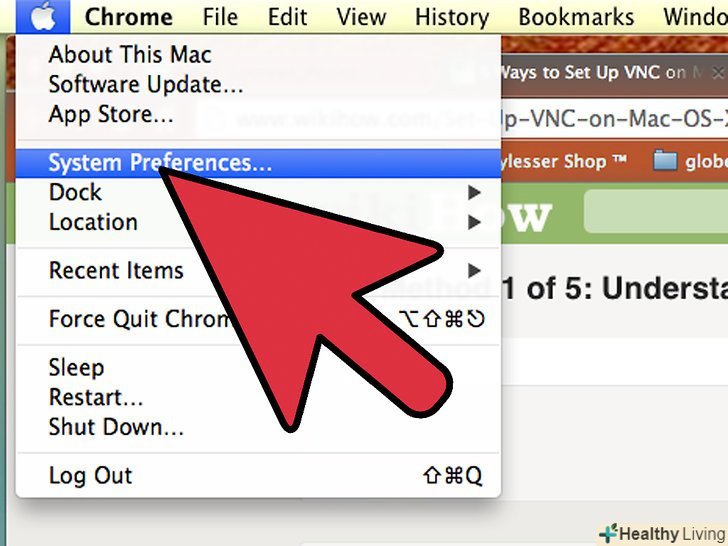Close the VNC wikiHow browser tab
The image size is (728, 546).
tap(718, 72)
